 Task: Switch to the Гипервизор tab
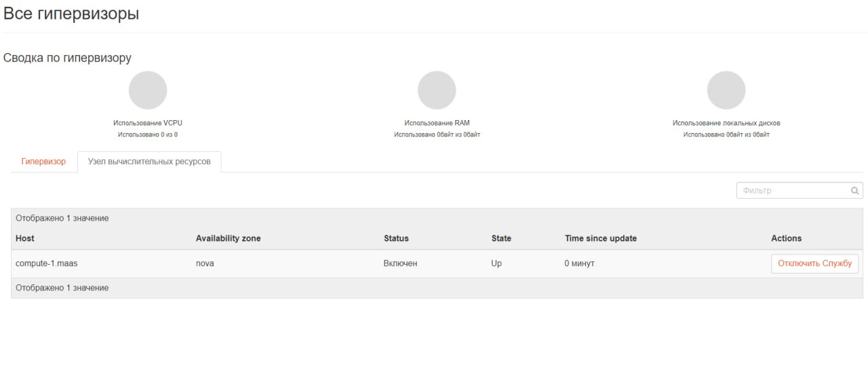43,162
